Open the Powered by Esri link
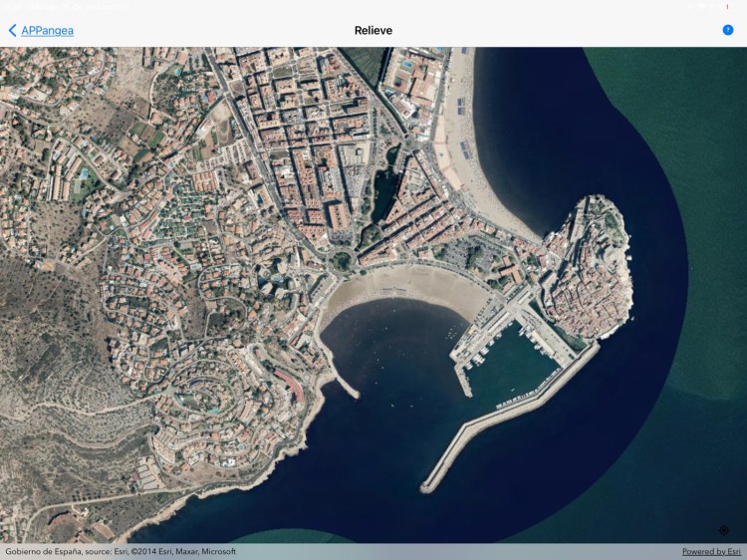This screenshot has height=560, width=747. 711,551
